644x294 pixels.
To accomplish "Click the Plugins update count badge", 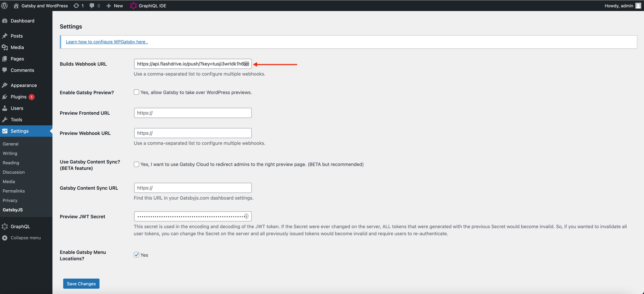I will [x=32, y=97].
